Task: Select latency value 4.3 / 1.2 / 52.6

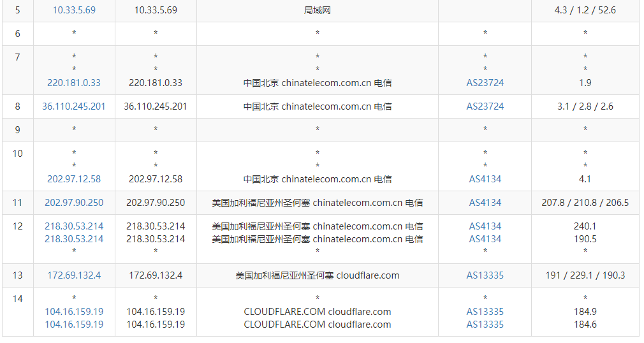Action: pyautogui.click(x=585, y=10)
